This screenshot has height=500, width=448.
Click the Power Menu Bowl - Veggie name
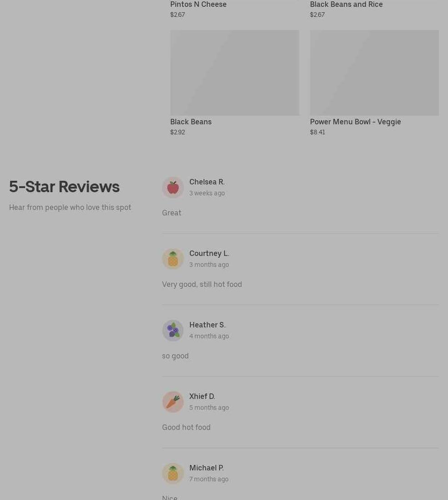(x=356, y=122)
